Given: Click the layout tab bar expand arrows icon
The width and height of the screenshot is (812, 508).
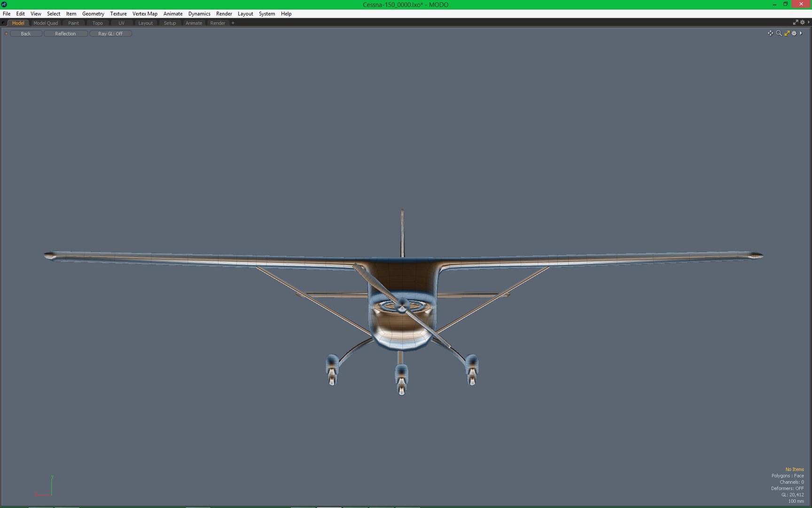Looking at the screenshot, I should 796,23.
